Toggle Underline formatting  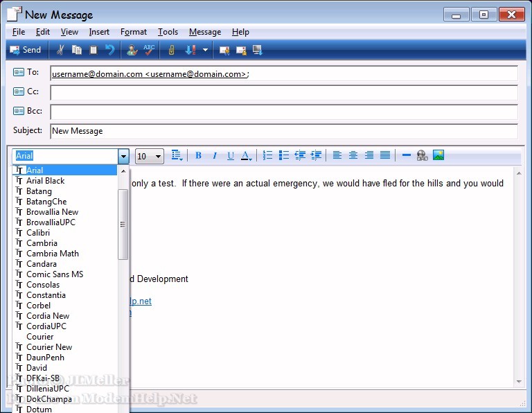point(231,156)
